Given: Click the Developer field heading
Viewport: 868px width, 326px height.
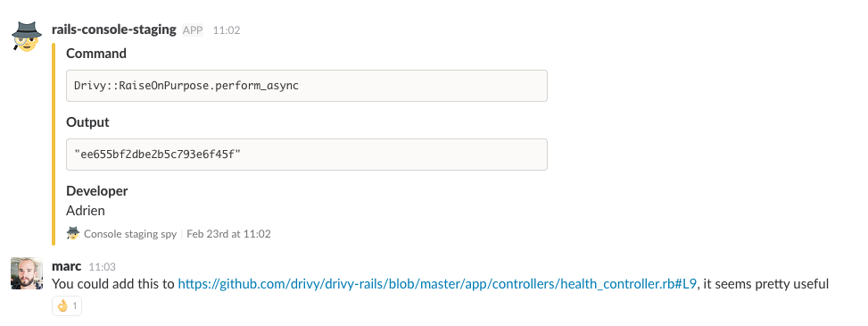Looking at the screenshot, I should (97, 191).
